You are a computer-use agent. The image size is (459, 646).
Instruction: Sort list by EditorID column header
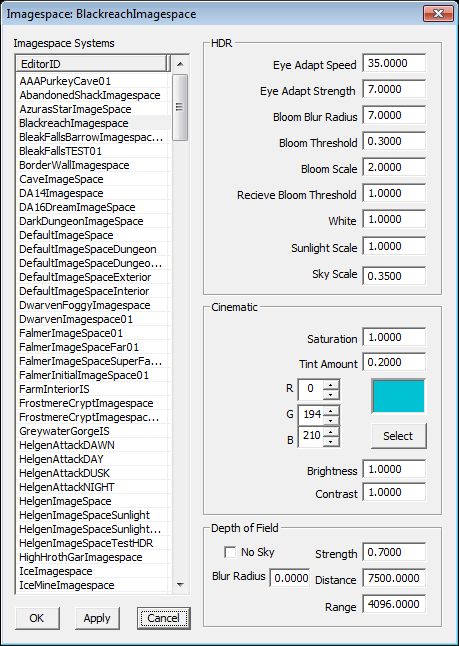(93, 64)
